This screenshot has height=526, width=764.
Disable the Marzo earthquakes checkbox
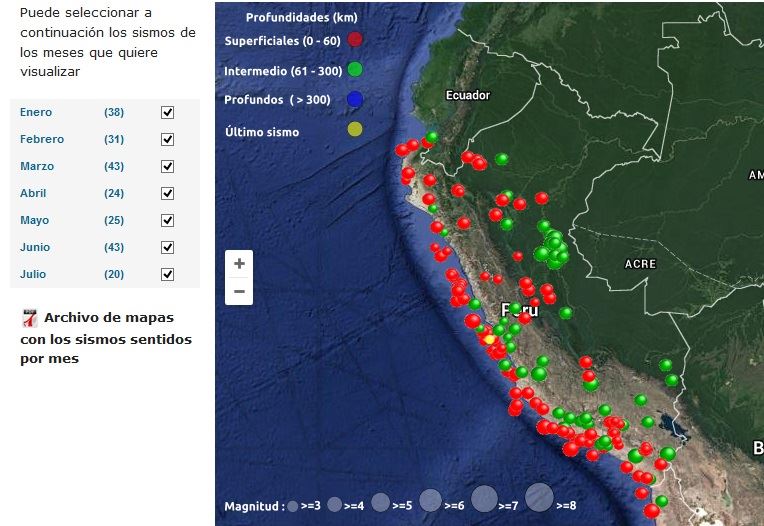pos(168,167)
